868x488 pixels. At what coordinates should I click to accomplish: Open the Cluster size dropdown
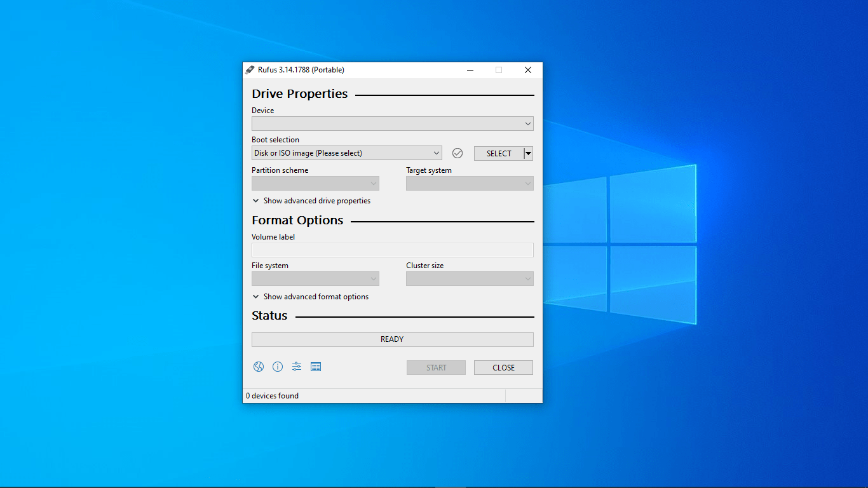coord(470,278)
